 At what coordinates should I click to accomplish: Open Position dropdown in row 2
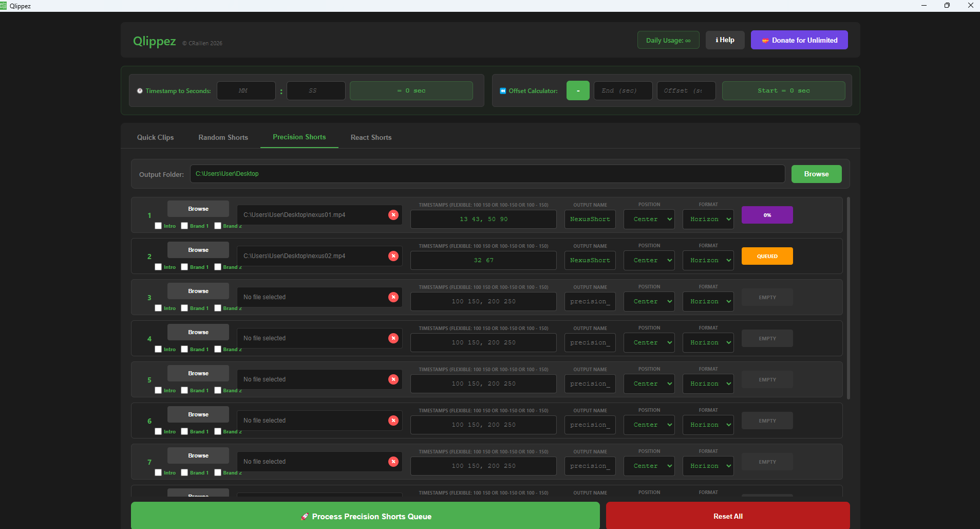pos(649,260)
